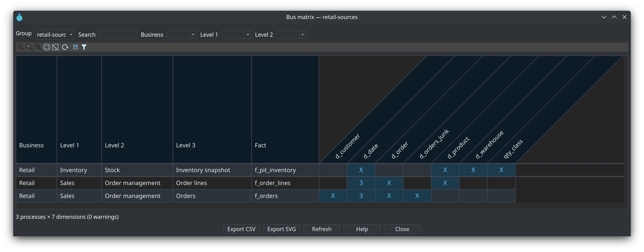The width and height of the screenshot is (644, 252).
Task: Click the Level 3 column header
Action: click(x=212, y=109)
